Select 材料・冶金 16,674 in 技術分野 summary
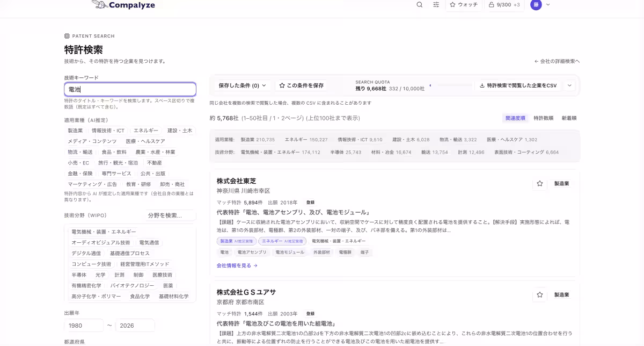The height and width of the screenshot is (346, 644). 391,152
